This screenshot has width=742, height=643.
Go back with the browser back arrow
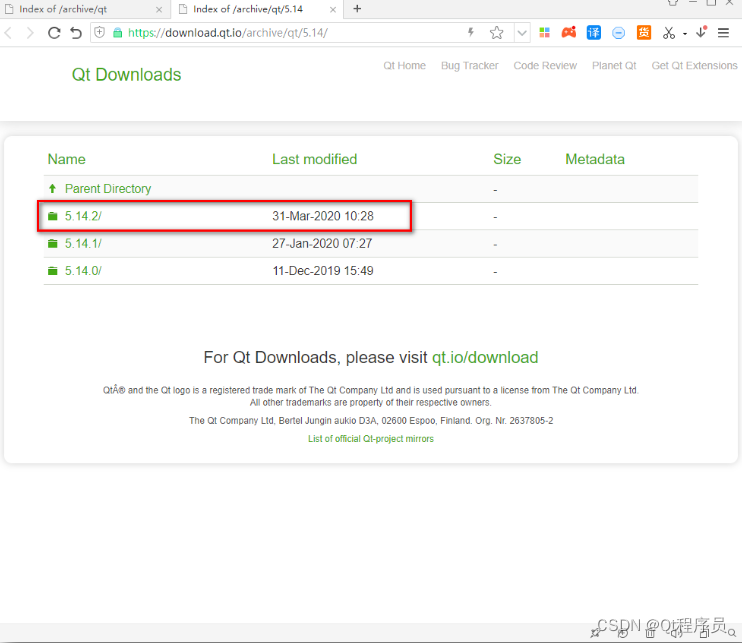point(8,33)
